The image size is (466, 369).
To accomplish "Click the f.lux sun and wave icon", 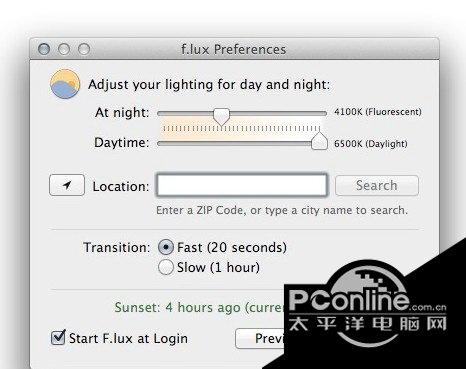I will point(65,84).
